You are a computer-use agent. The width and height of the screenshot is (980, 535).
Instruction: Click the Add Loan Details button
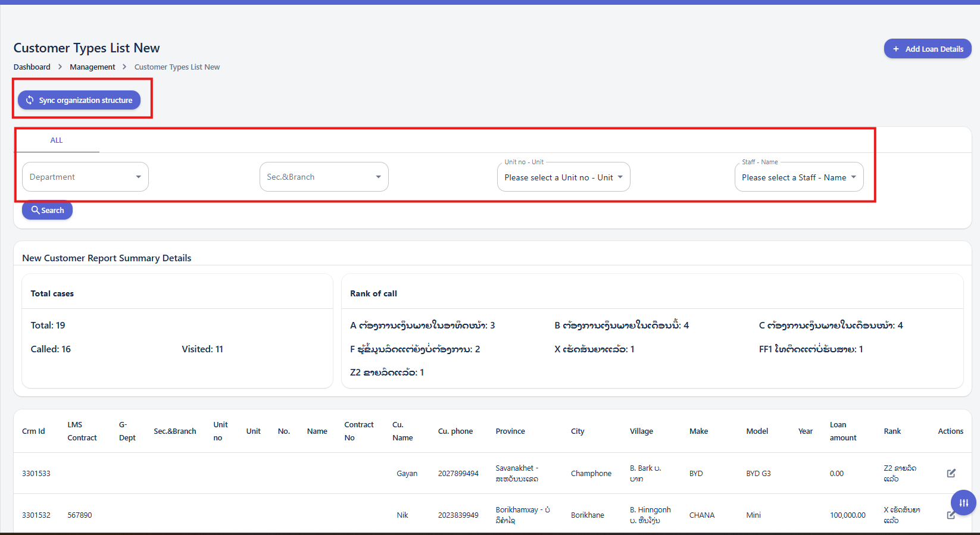pyautogui.click(x=927, y=49)
